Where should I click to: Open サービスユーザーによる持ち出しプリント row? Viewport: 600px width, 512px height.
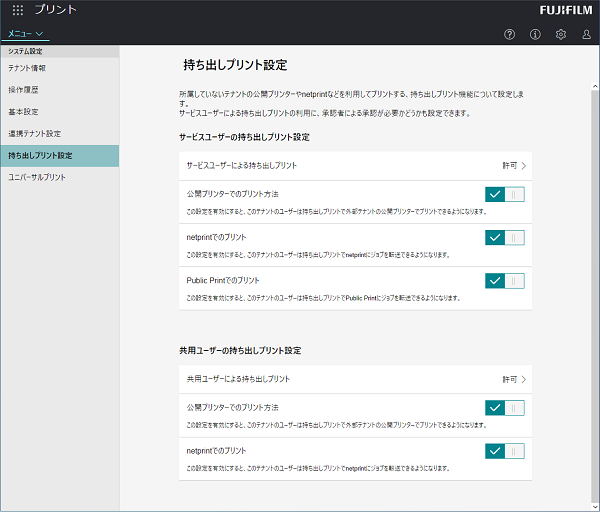355,166
